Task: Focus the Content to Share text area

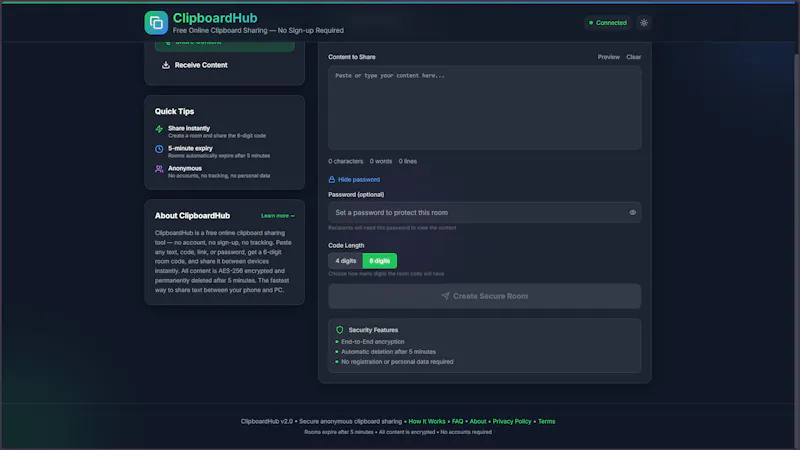Action: point(485,108)
